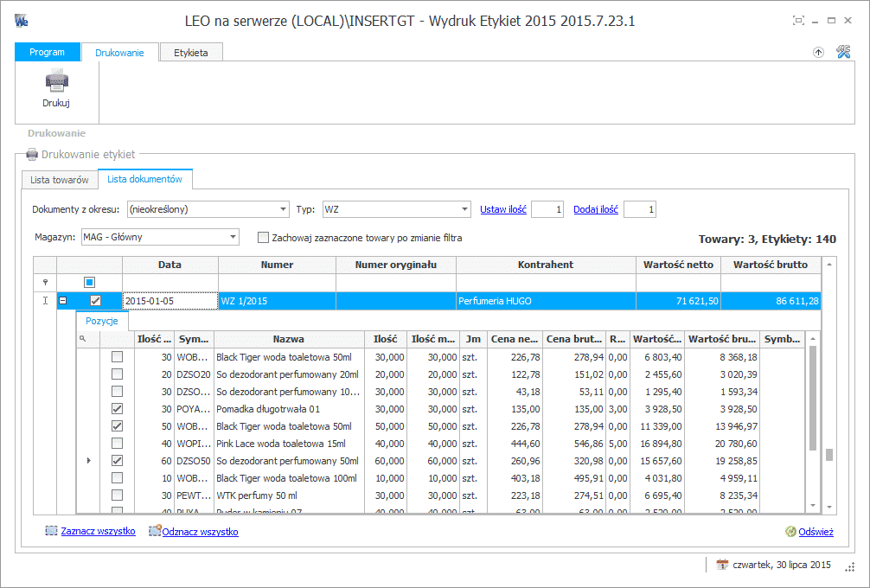
Task: Click the Zaznacz wszystko link
Action: (99, 531)
